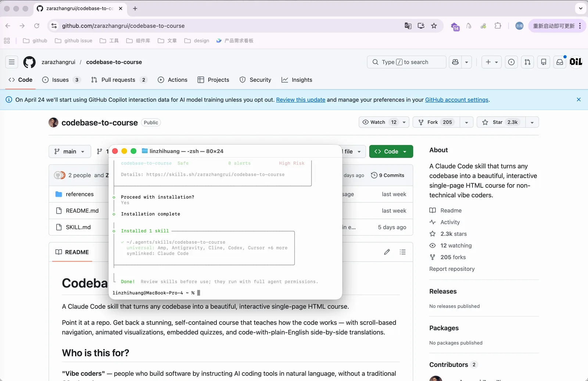View the 2.3k stars link
This screenshot has width=588, height=381.
[x=453, y=234]
